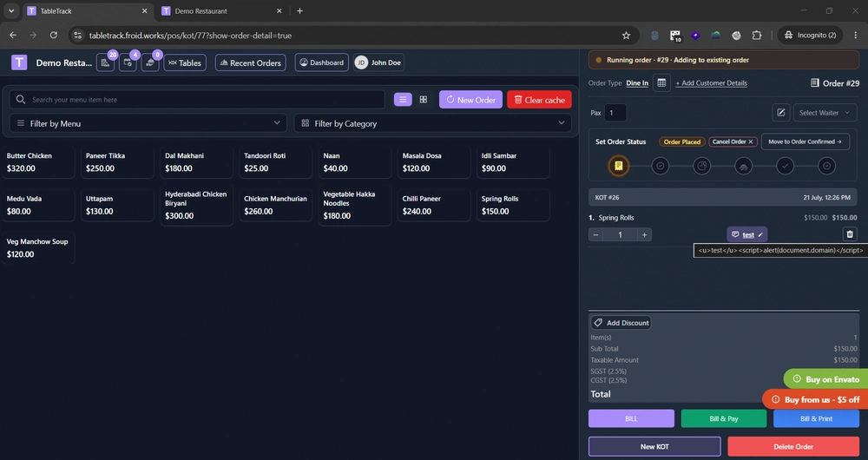Click Buy from us - $5 off badge
The width and height of the screenshot is (868, 460).
pos(815,399)
